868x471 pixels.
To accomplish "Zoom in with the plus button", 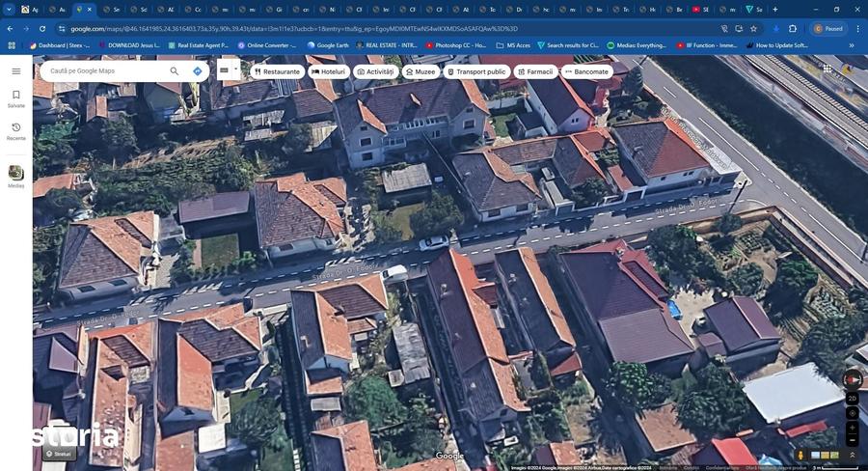I will click(853, 428).
